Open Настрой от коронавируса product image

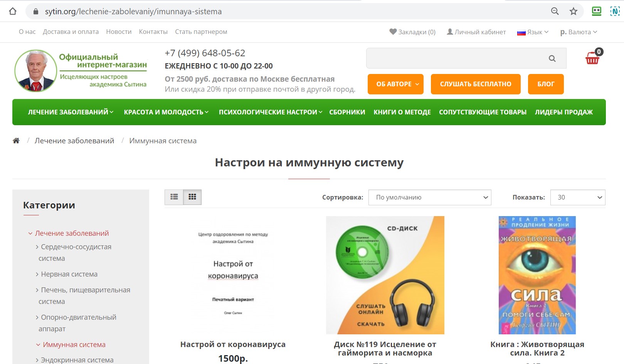point(233,275)
